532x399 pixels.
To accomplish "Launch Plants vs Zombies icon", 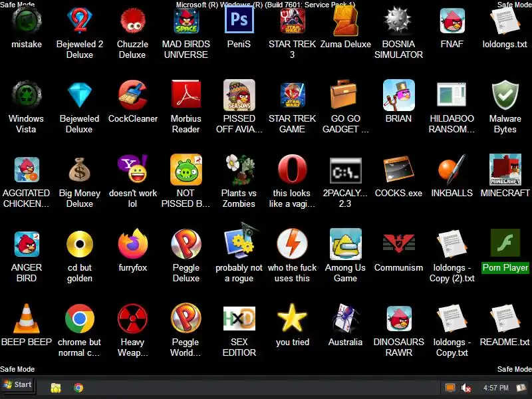I will point(239,170).
